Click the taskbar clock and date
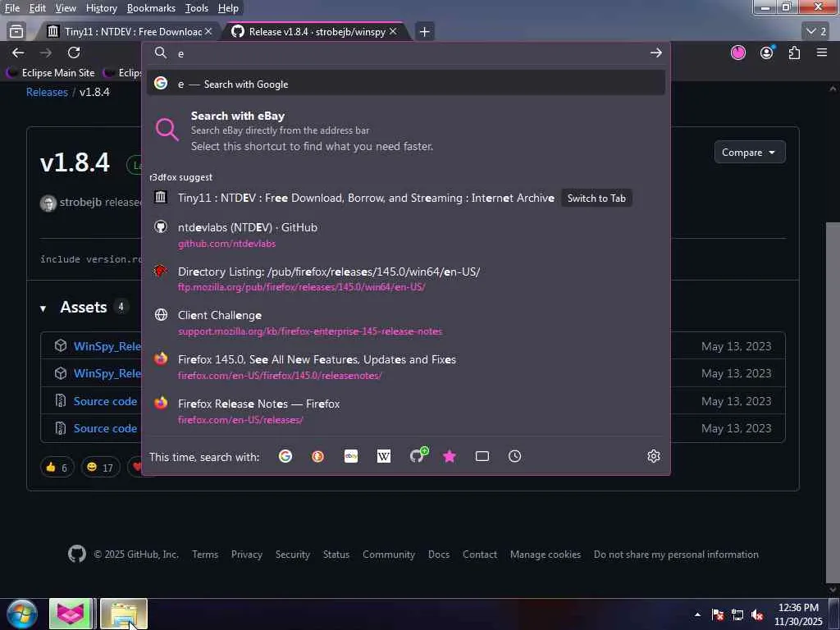Screen dimensions: 840x630 coord(798,614)
